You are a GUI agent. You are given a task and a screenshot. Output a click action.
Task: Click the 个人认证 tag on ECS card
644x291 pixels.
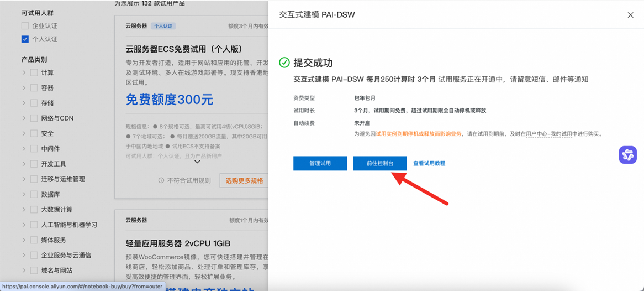163,26
